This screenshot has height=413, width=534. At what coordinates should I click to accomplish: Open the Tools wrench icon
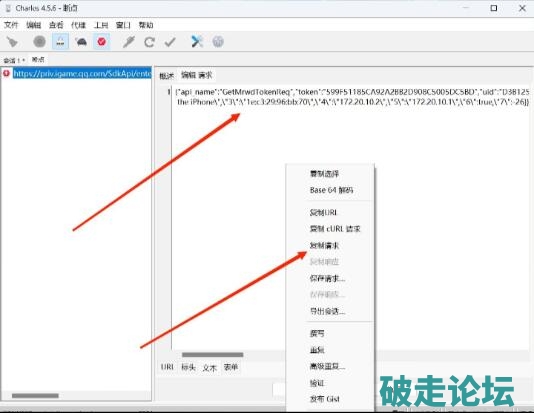(x=197, y=42)
